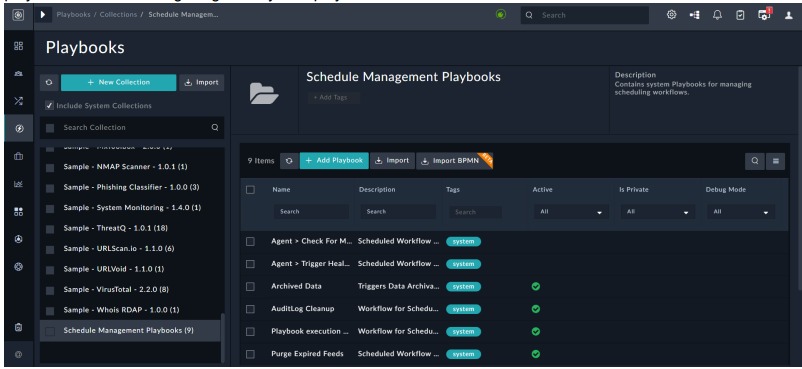Check Sample - VirusTotal collection checkbox
802x369 pixels.
point(50,290)
